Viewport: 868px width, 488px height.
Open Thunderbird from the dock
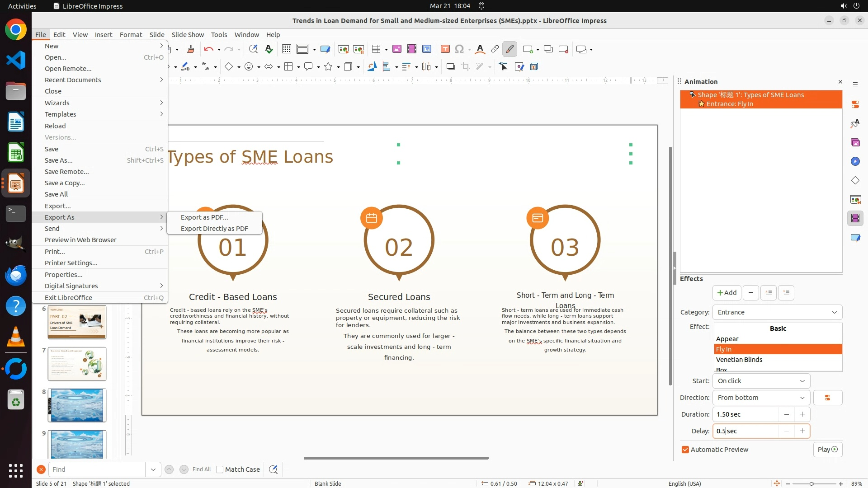click(x=16, y=276)
